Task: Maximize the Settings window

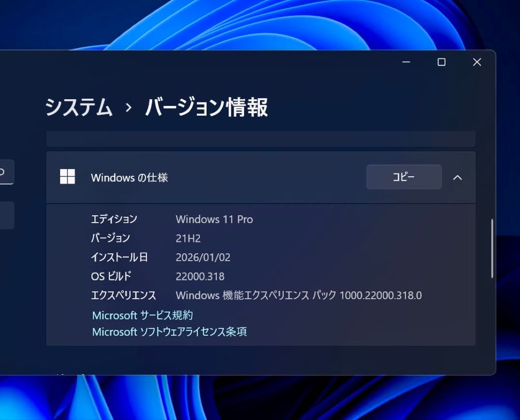Action: 441,62
